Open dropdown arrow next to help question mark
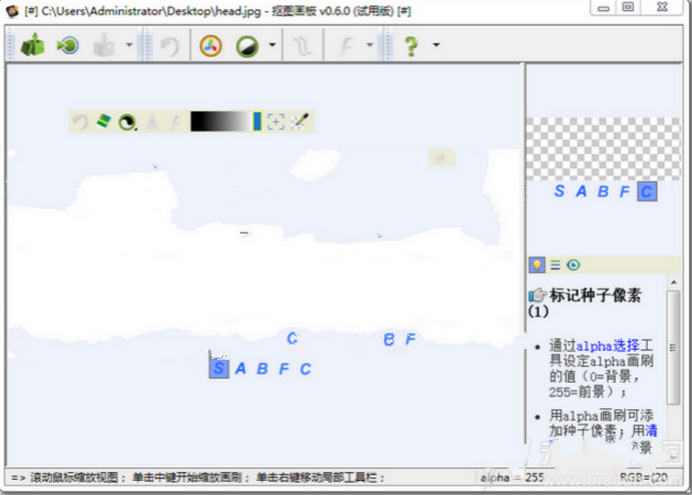The image size is (692, 495). tap(436, 46)
